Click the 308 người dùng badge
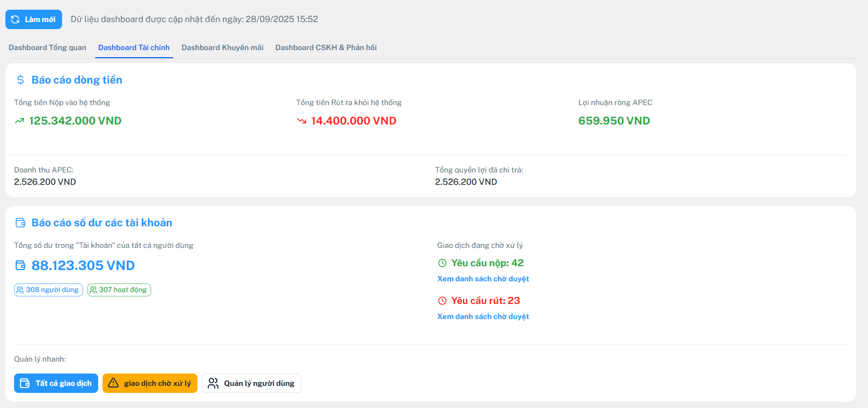The height and width of the screenshot is (408, 868). click(x=49, y=290)
